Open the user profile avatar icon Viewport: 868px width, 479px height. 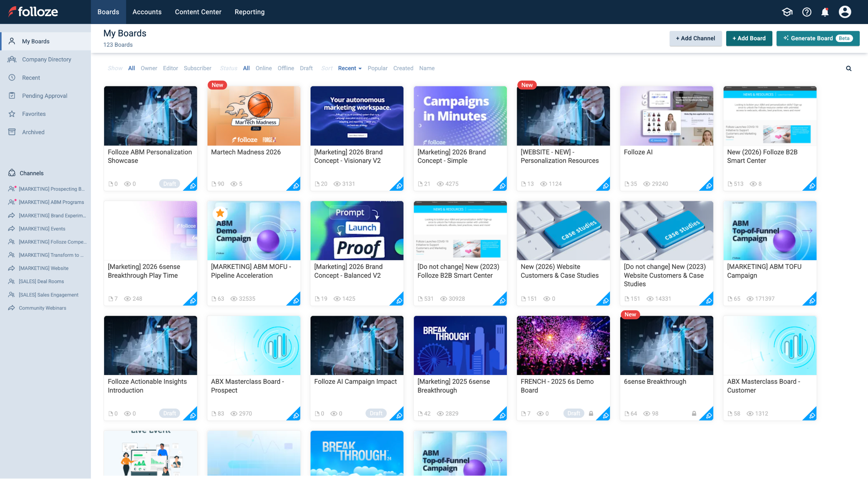coord(845,12)
